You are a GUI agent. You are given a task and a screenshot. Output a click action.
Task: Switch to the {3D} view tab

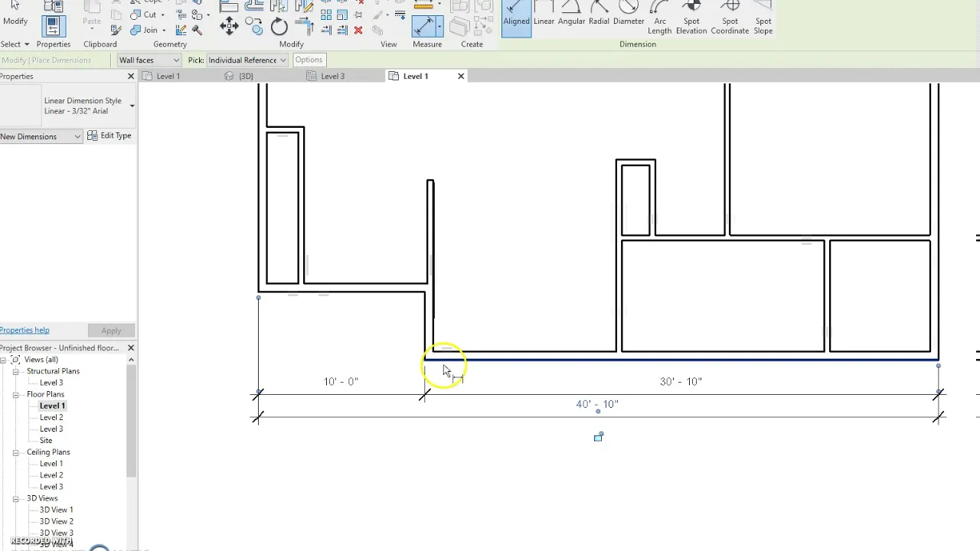(245, 76)
